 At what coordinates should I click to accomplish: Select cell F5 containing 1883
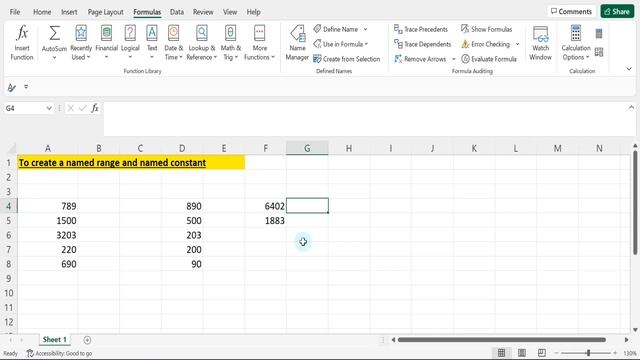click(x=265, y=221)
